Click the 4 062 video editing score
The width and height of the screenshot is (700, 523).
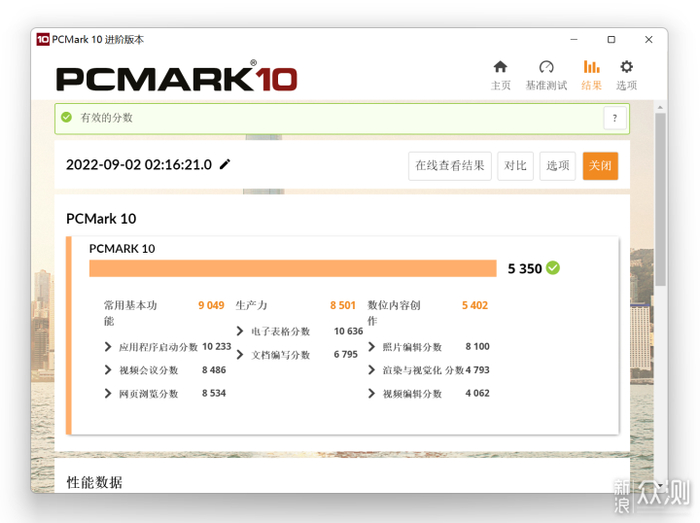pyautogui.click(x=477, y=393)
